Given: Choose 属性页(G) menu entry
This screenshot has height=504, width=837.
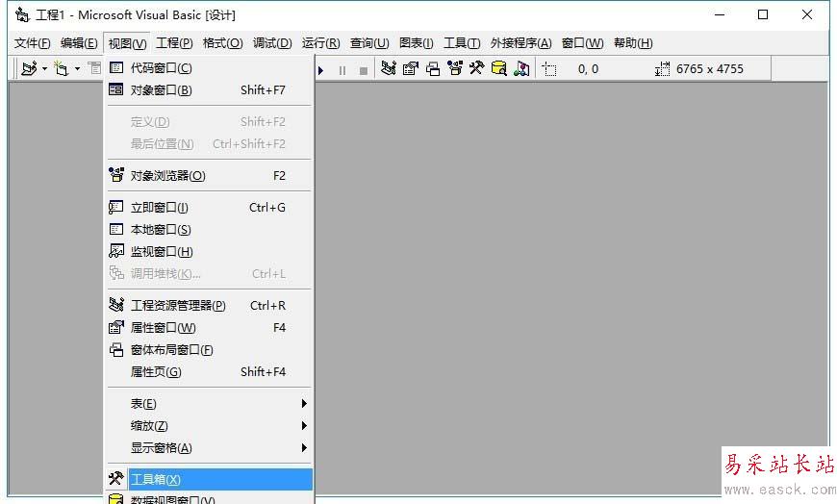Looking at the screenshot, I should [x=209, y=372].
